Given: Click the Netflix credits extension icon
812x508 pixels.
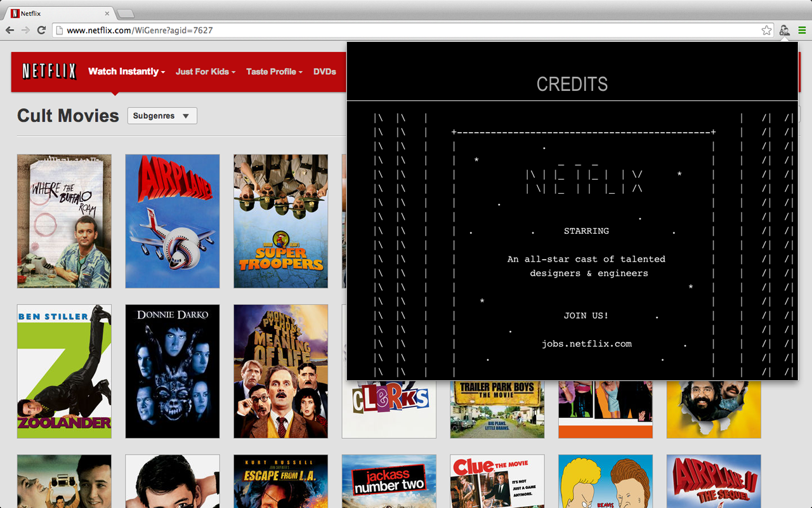Looking at the screenshot, I should 784,30.
